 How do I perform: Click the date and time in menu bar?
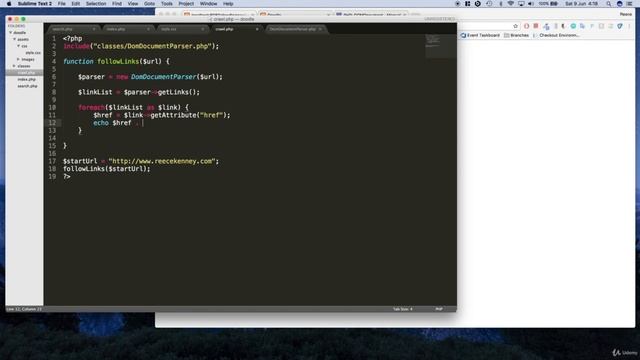click(582, 4)
